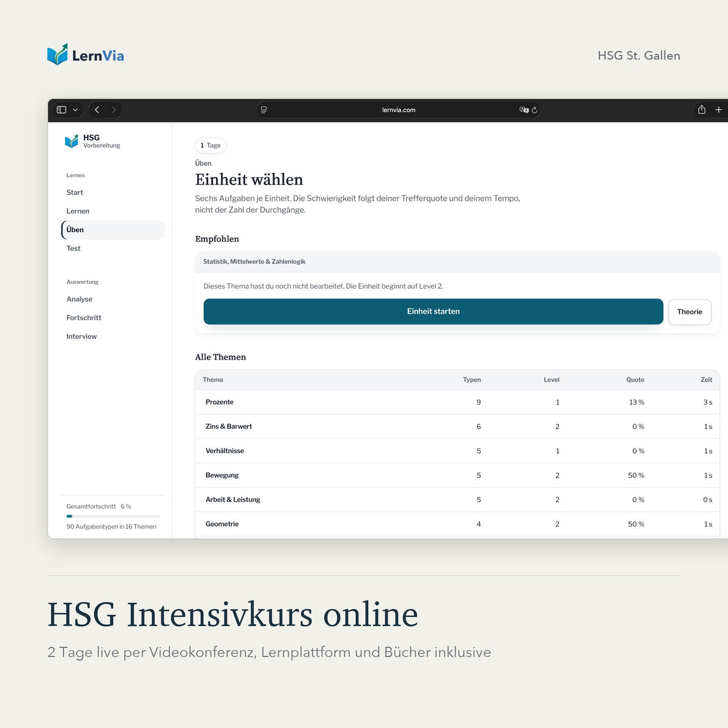
Task: Click the '1 Tage' badge
Action: click(x=211, y=146)
